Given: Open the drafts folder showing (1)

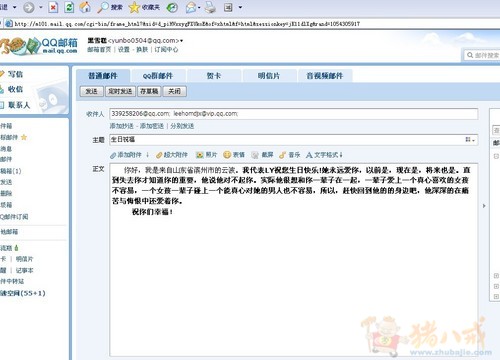Looking at the screenshot, I should coord(11,171).
